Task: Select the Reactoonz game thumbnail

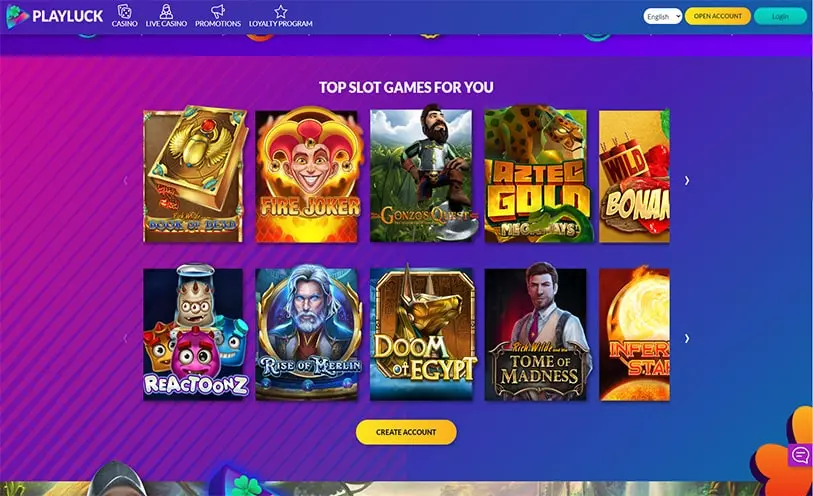Action: pos(193,334)
